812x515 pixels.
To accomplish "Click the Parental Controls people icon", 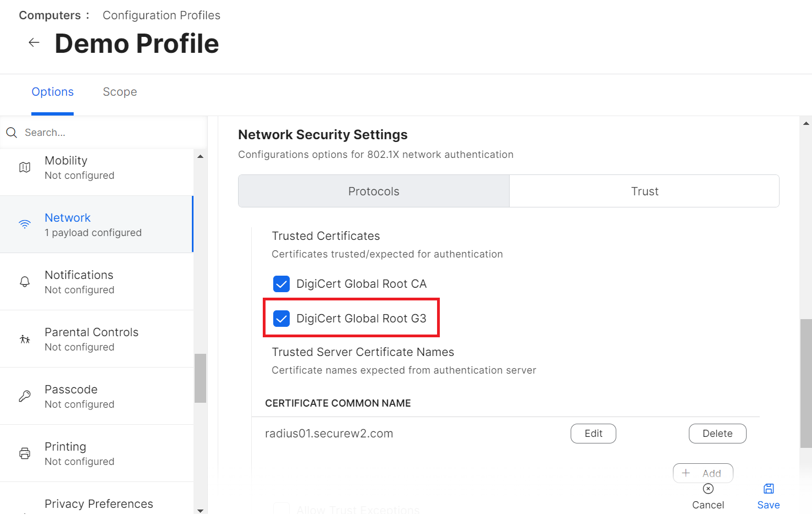I will coord(25,339).
